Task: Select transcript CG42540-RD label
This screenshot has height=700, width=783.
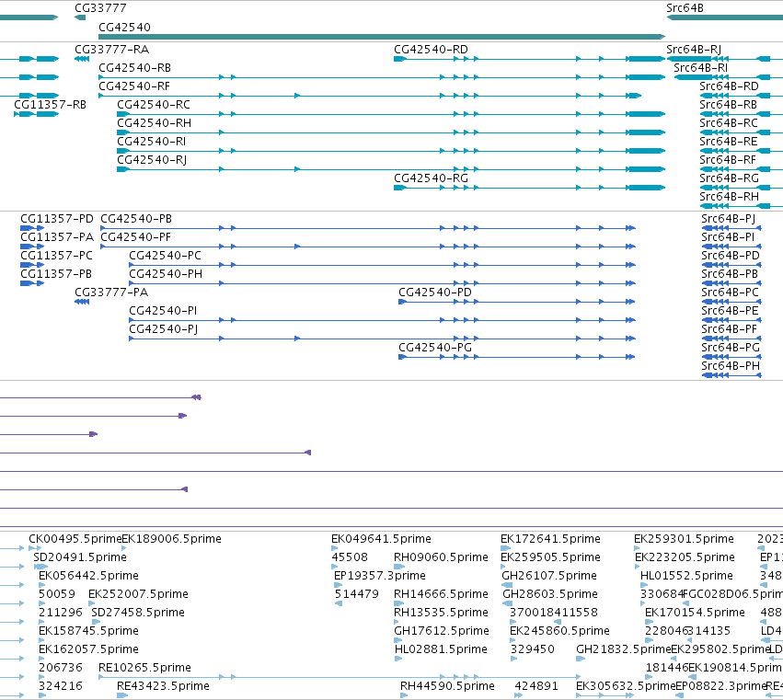Action: [431, 50]
